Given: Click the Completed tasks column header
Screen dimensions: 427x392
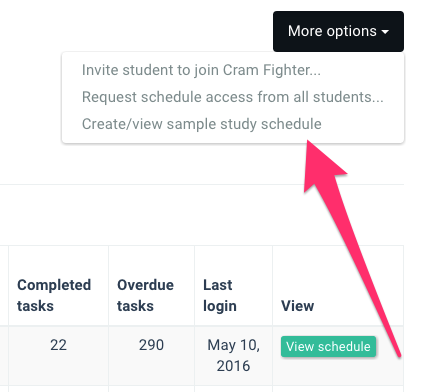Looking at the screenshot, I should pos(54,295).
